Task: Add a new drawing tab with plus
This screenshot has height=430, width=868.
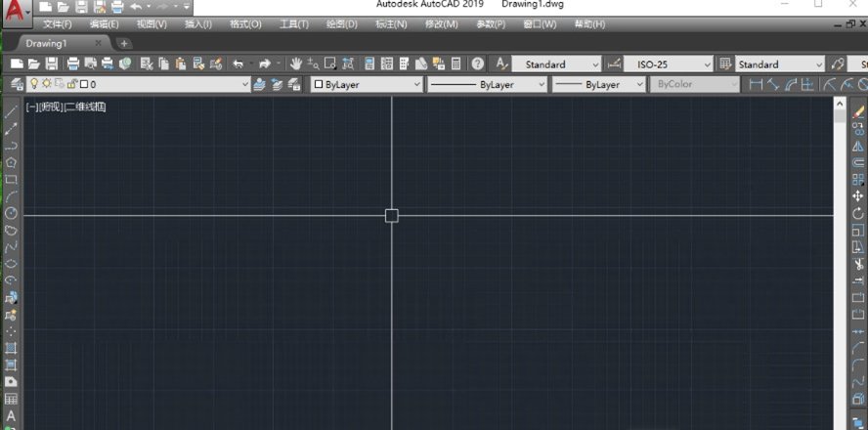Action: [x=124, y=43]
